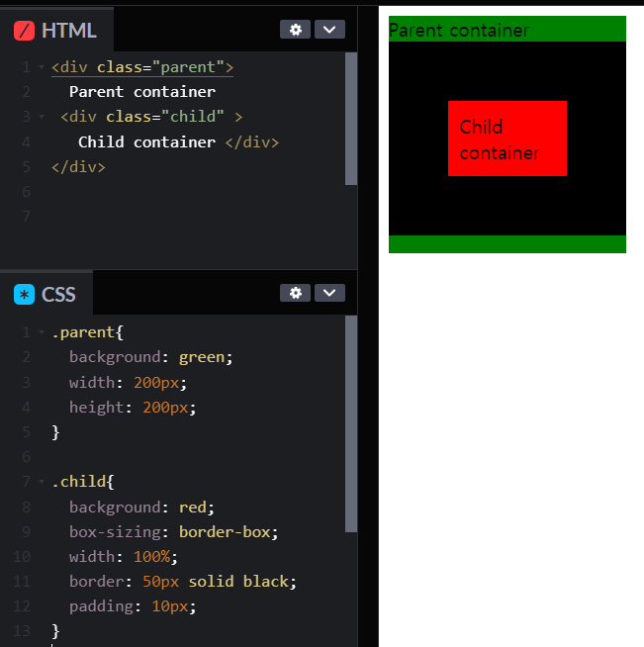Collapse fold arrow on HTML line 3
This screenshot has height=647, width=644.
42,117
